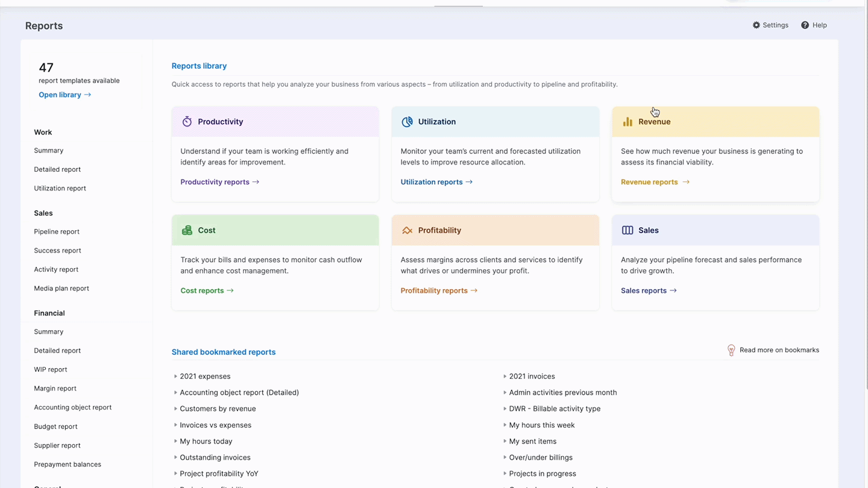Click the Utilization card title

[437, 122]
